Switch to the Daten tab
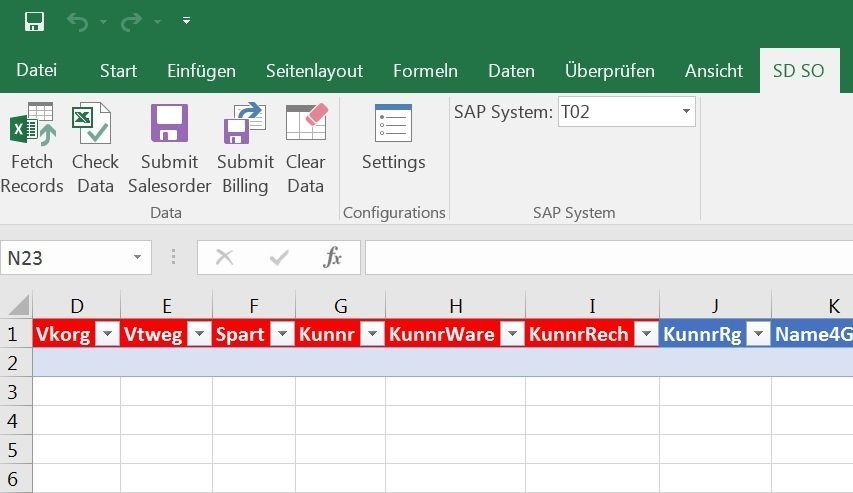Image resolution: width=853 pixels, height=493 pixels. [x=511, y=71]
